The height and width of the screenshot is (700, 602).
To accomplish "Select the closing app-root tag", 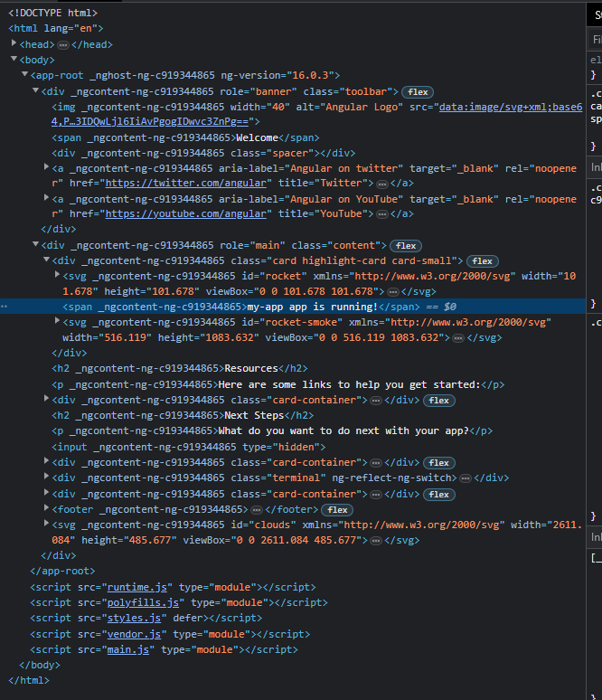I will 62,571.
